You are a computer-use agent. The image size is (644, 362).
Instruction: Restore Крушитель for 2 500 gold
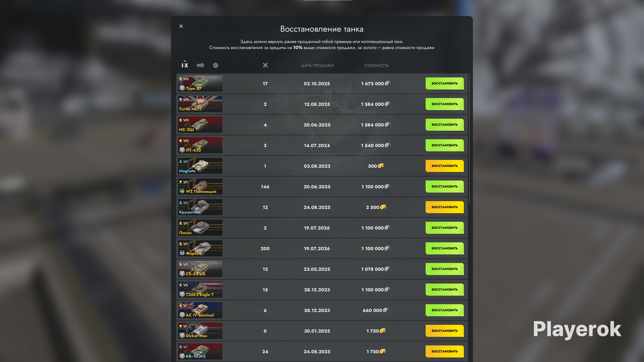click(x=444, y=207)
